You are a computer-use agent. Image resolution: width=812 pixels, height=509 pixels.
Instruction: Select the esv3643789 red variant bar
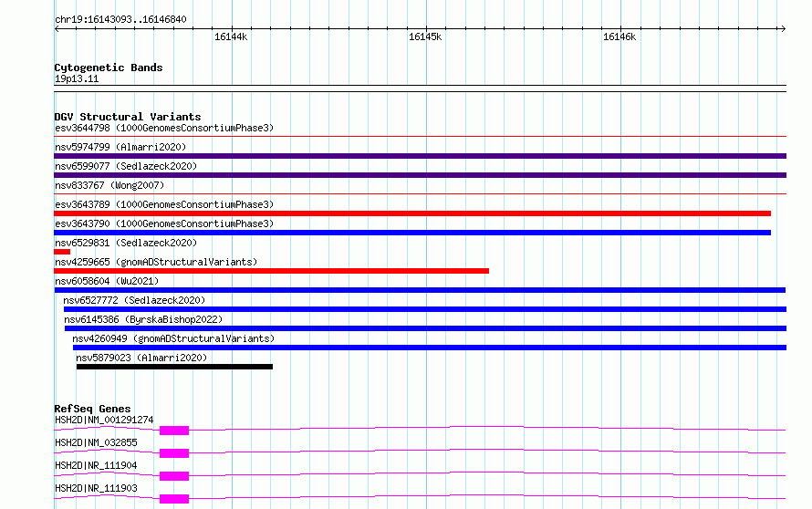point(412,213)
